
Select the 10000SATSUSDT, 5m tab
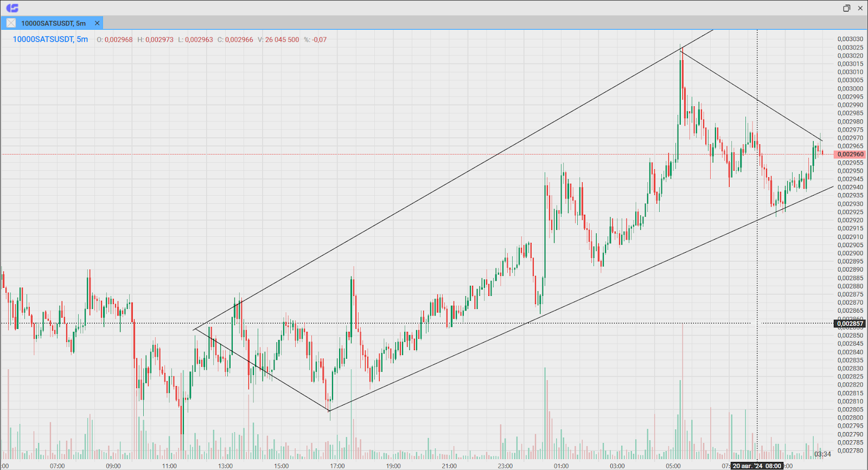pyautogui.click(x=53, y=23)
